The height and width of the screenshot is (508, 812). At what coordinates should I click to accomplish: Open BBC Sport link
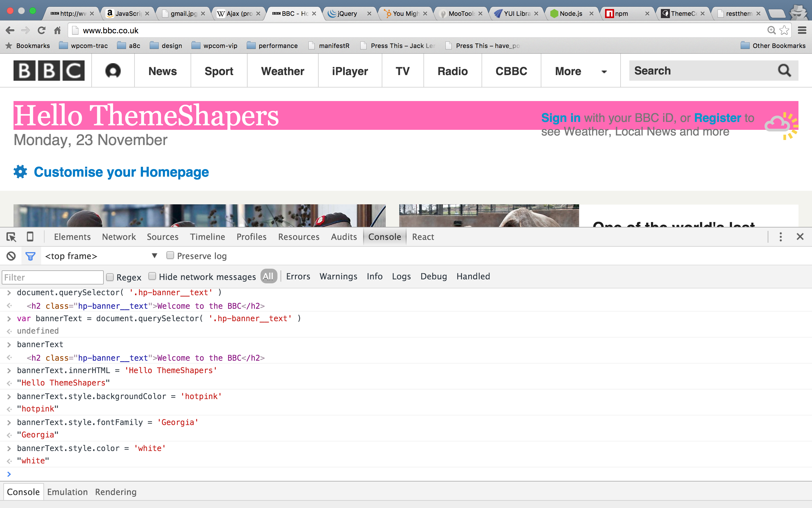(219, 71)
